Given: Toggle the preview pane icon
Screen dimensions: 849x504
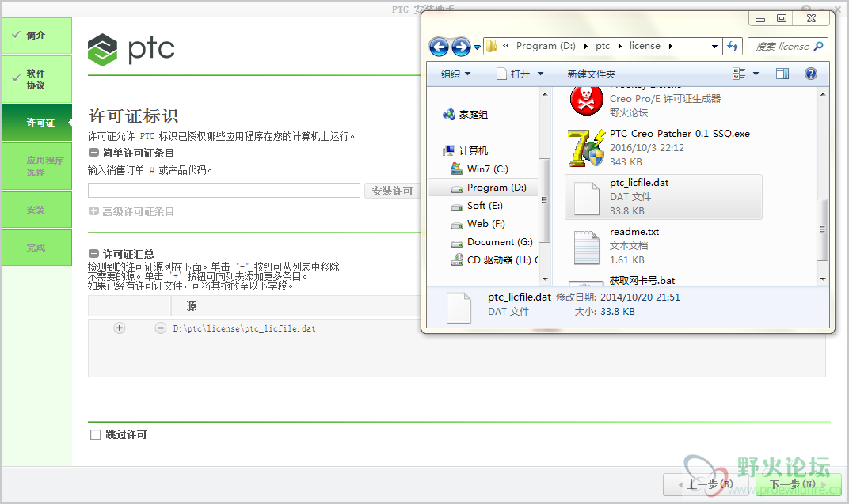Looking at the screenshot, I should click(x=782, y=74).
